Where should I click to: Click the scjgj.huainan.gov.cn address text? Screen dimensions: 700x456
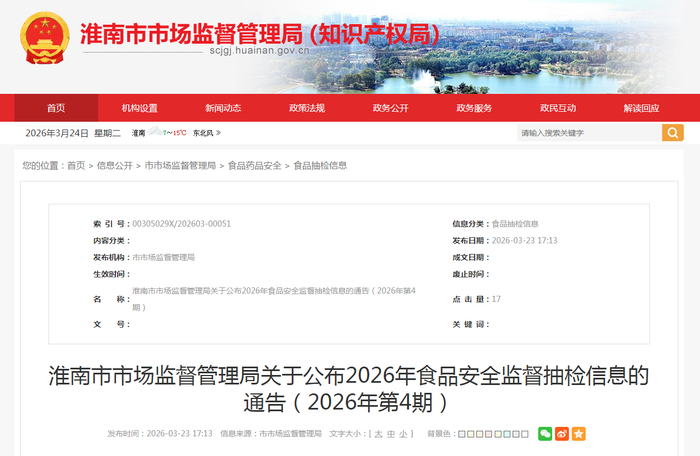(259, 50)
